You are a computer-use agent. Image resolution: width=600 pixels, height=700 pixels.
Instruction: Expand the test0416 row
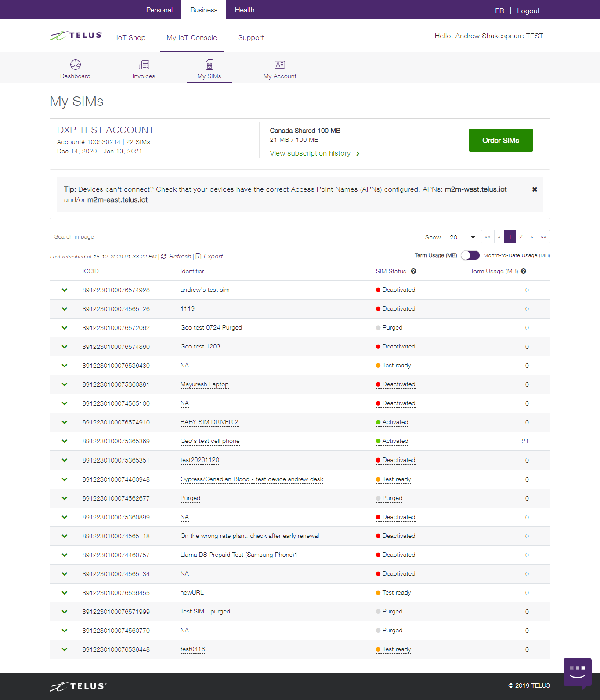point(65,649)
